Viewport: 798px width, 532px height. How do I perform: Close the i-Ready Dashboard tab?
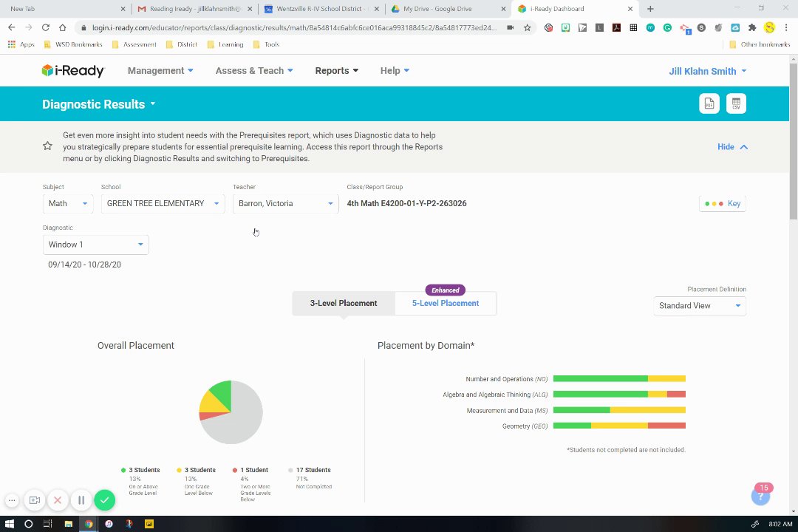(630, 9)
